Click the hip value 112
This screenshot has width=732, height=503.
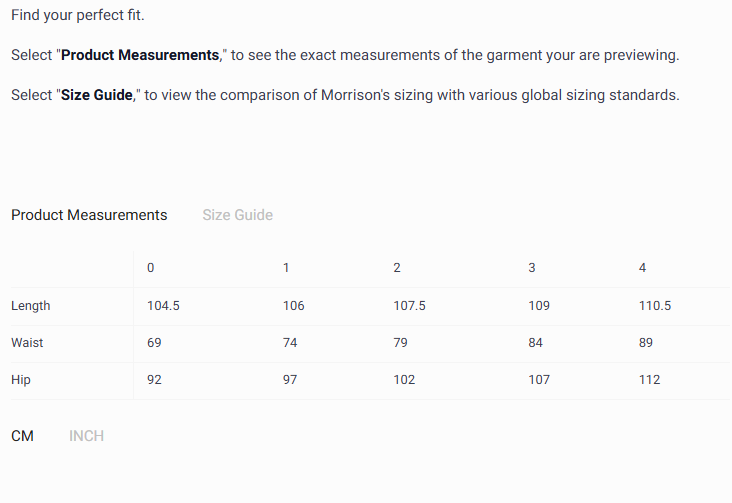point(649,380)
